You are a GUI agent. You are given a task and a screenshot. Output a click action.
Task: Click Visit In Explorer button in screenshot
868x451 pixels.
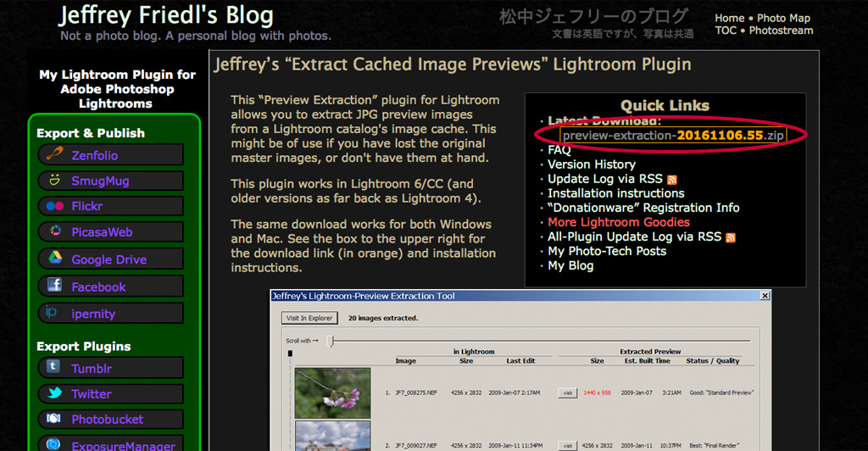tap(309, 318)
